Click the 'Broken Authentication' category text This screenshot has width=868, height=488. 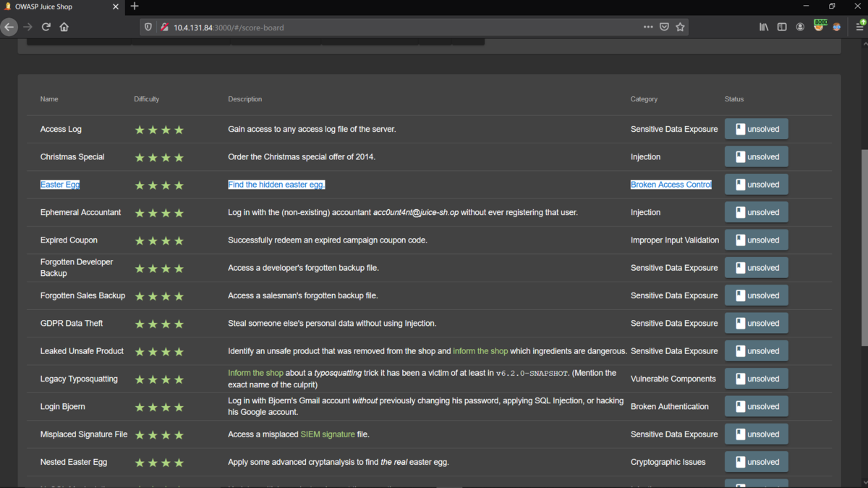pyautogui.click(x=670, y=406)
